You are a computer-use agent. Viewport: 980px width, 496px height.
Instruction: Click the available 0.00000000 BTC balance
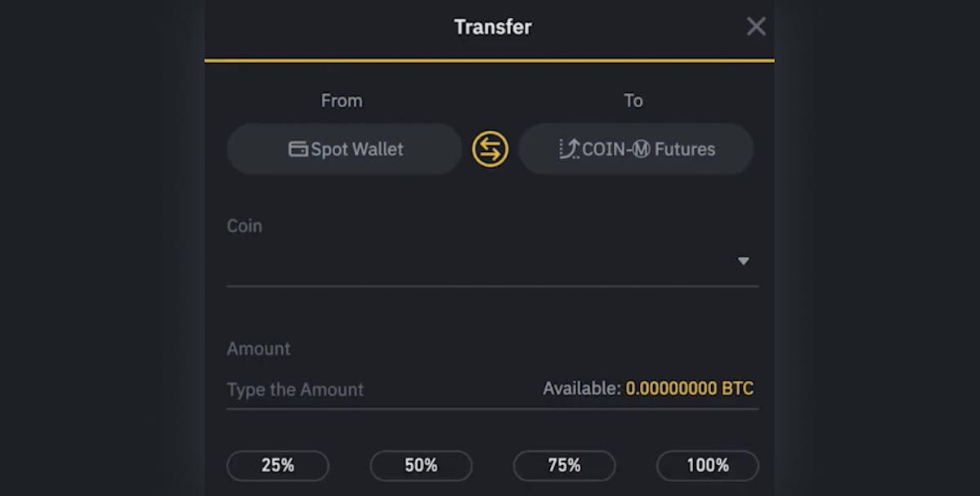point(689,389)
